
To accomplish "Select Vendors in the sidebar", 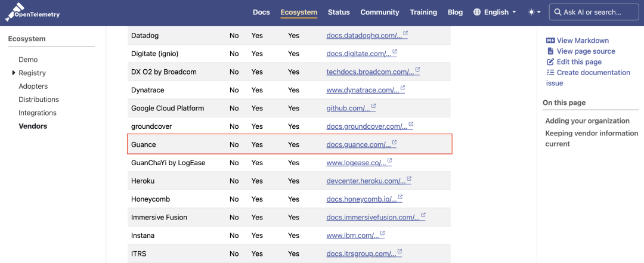I will click(x=33, y=126).
